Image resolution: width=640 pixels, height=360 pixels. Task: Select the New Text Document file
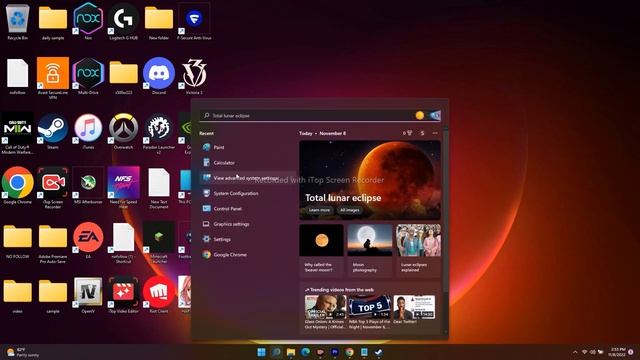point(159,188)
